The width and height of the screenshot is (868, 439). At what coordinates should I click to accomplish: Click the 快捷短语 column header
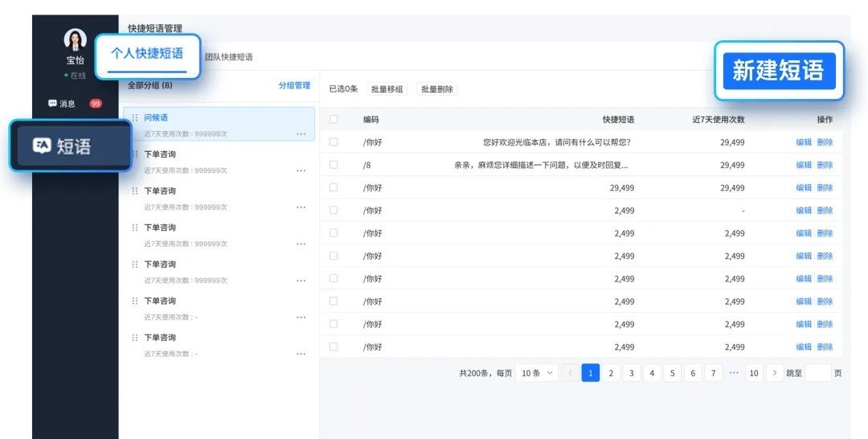(618, 120)
